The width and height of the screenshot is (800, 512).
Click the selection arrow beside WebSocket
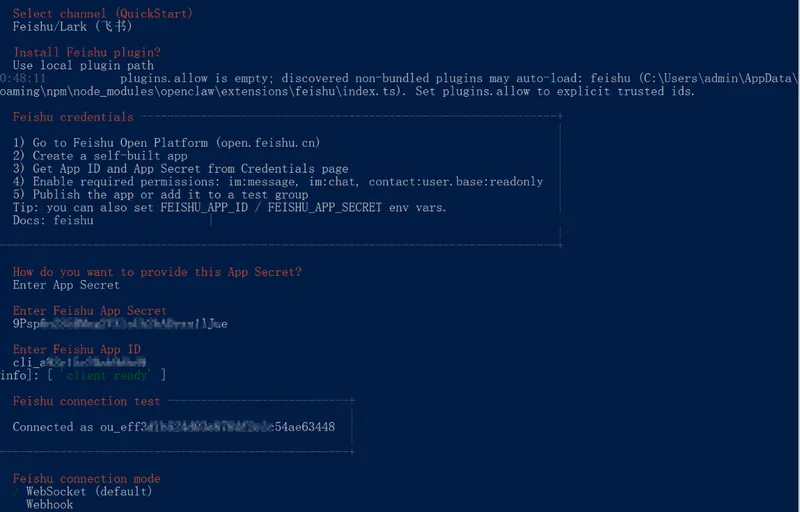coord(17,491)
